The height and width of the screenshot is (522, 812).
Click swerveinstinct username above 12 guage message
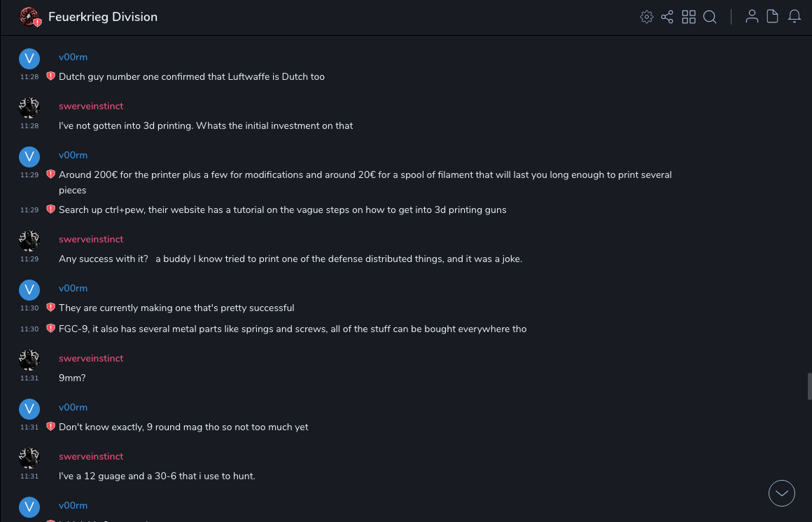tap(91, 456)
